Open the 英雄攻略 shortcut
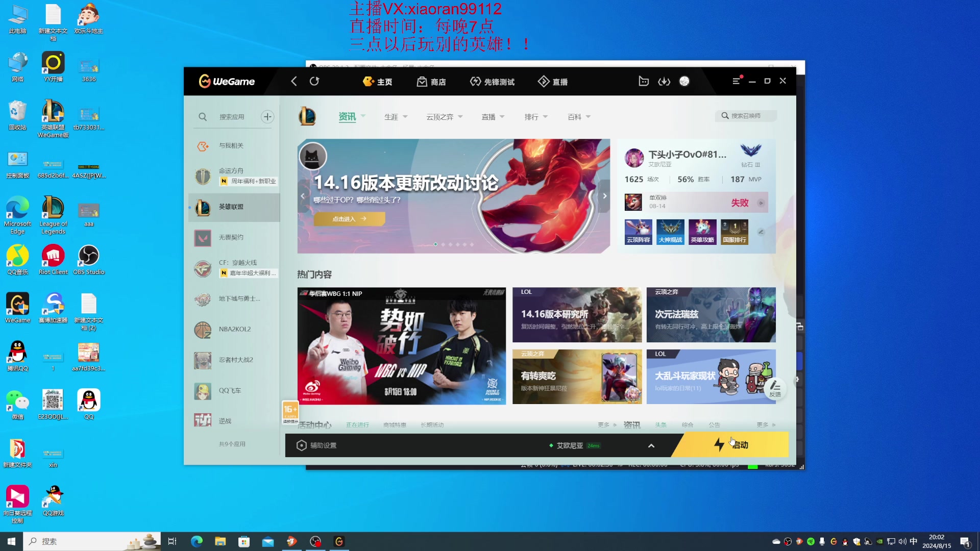Image resolution: width=980 pixels, height=551 pixels. [x=702, y=232]
